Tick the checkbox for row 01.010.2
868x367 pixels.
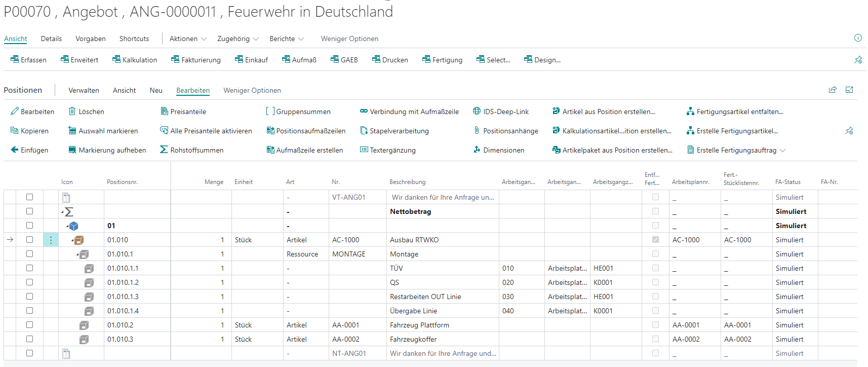(x=29, y=325)
